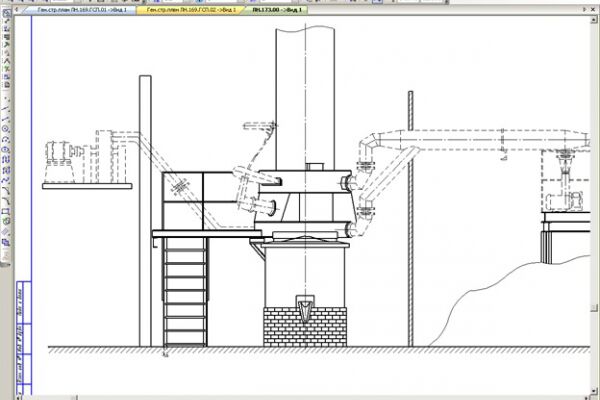Close the active document tab
The width and height of the screenshot is (600, 400).
tap(593, 10)
